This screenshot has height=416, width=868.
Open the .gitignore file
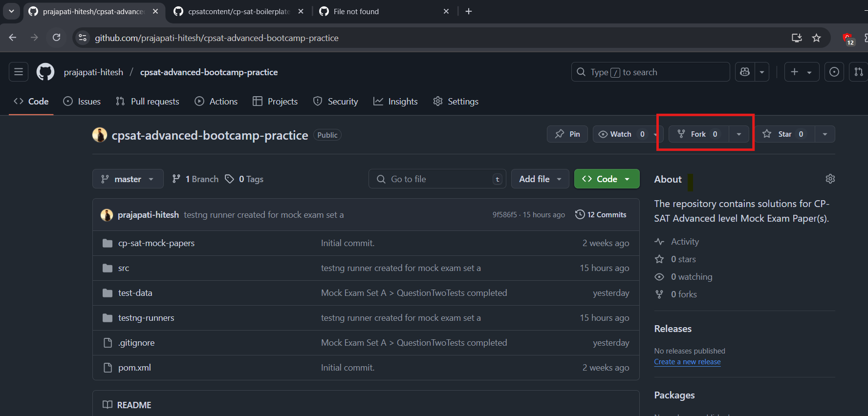pos(136,343)
